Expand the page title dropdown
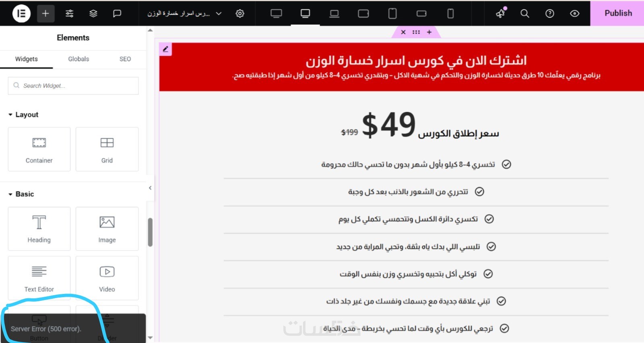 [219, 13]
